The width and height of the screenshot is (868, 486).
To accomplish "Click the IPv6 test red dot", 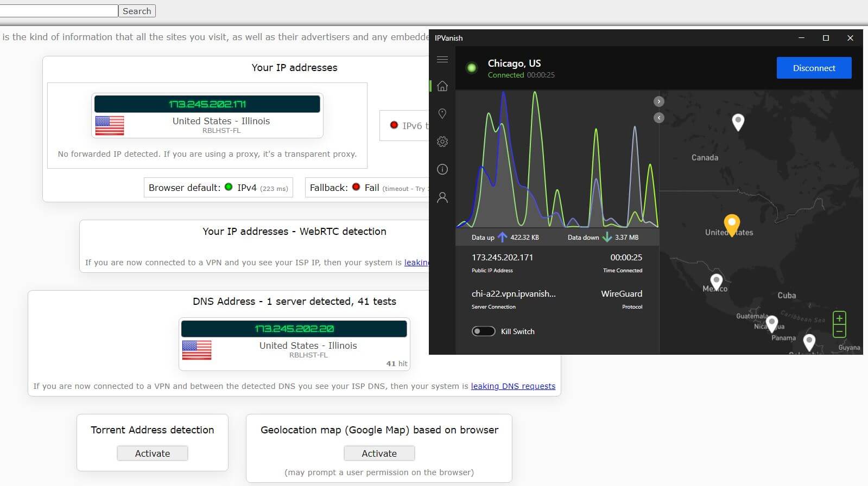I will pos(394,125).
